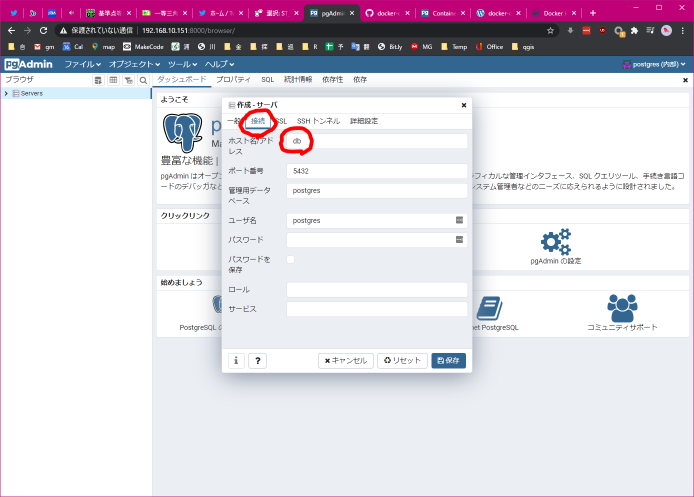Open help with the question mark button

tap(257, 361)
